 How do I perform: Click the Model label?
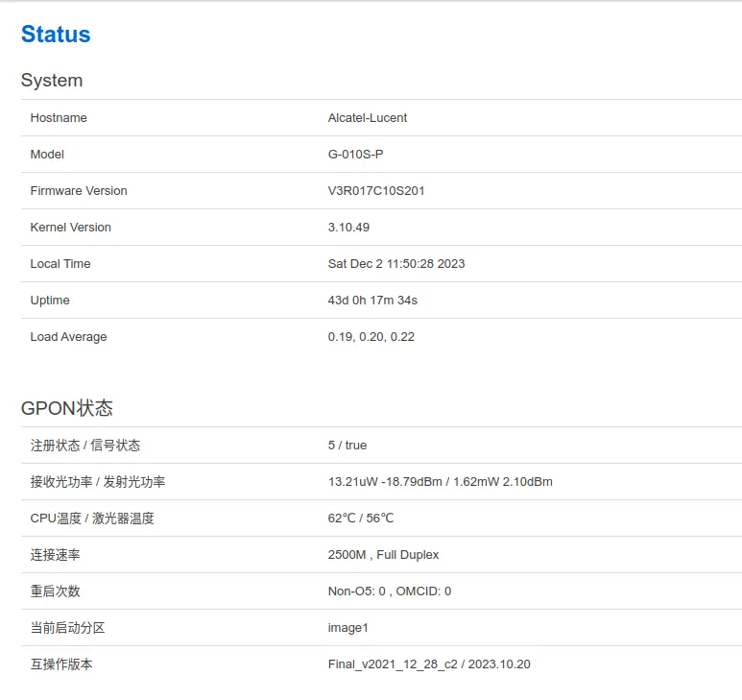tap(47, 154)
